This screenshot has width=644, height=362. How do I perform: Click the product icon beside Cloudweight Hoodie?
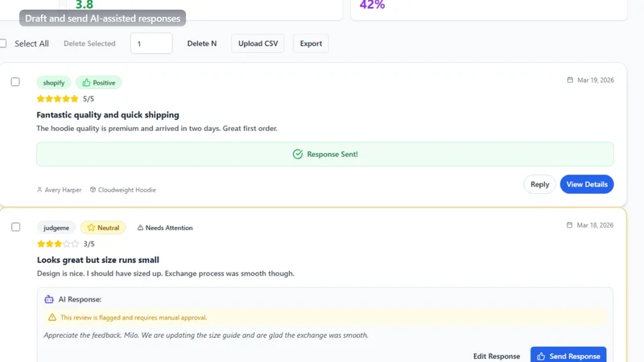coord(93,190)
